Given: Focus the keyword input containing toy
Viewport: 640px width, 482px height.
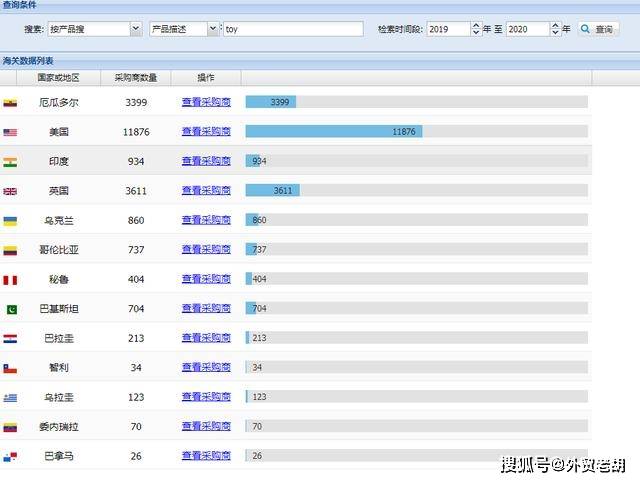Looking at the screenshot, I should click(292, 30).
